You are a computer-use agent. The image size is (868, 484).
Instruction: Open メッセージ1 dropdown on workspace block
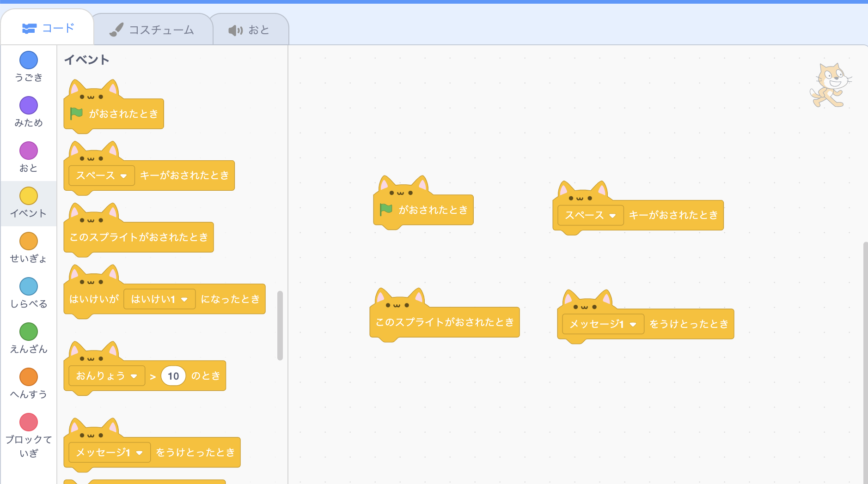[603, 324]
